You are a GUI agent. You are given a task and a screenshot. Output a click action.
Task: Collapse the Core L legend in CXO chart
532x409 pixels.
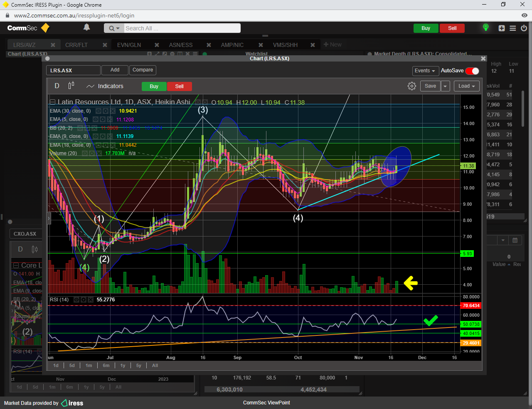tap(16, 265)
